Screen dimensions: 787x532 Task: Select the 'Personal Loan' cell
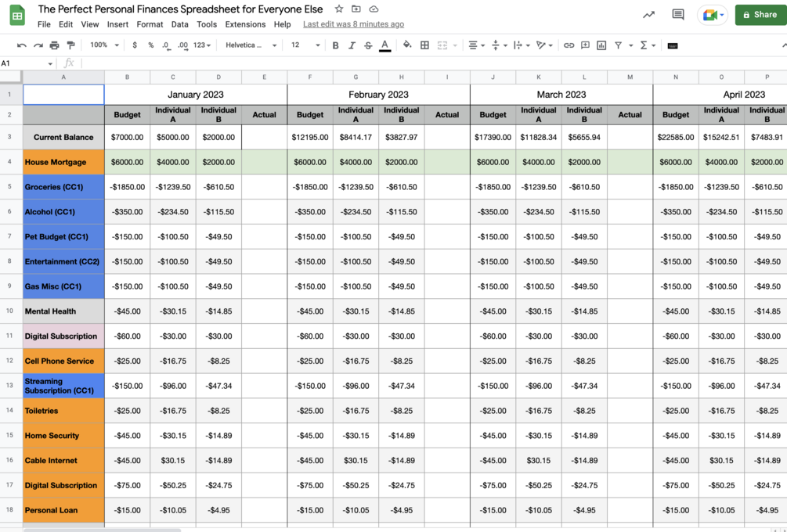point(63,510)
